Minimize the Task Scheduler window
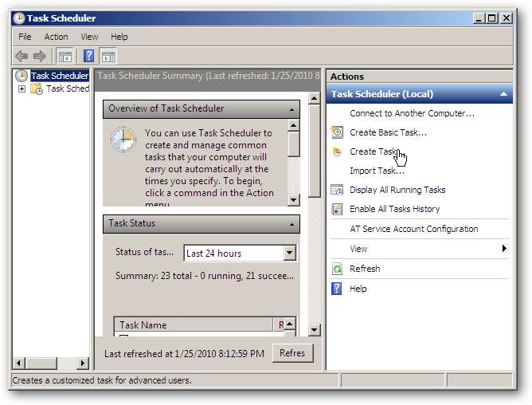The width and height of the screenshot is (532, 405). click(479, 18)
